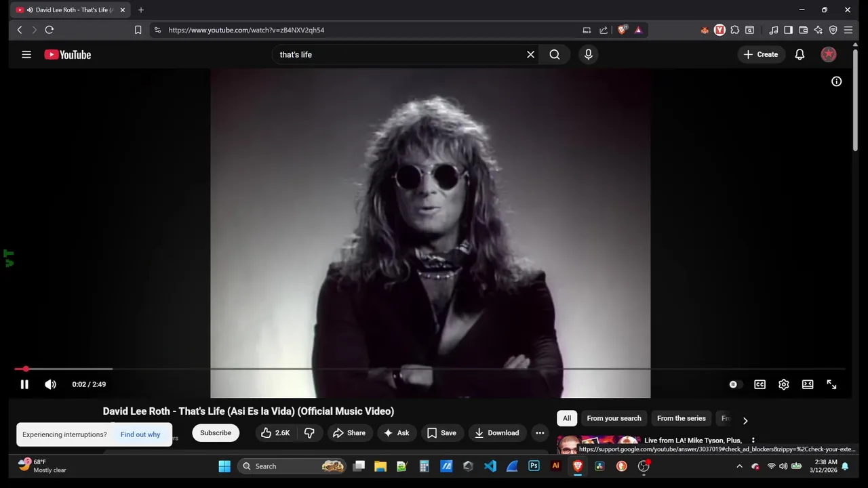Viewport: 868px width, 488px height.
Task: Open the media control music note icon
Action: pos(774,30)
